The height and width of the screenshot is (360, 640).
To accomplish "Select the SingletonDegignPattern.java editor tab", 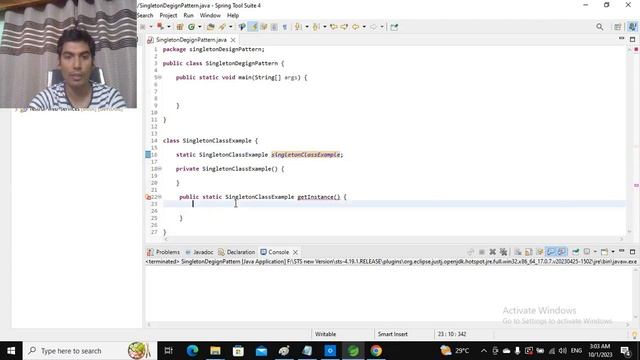I will 191,40.
